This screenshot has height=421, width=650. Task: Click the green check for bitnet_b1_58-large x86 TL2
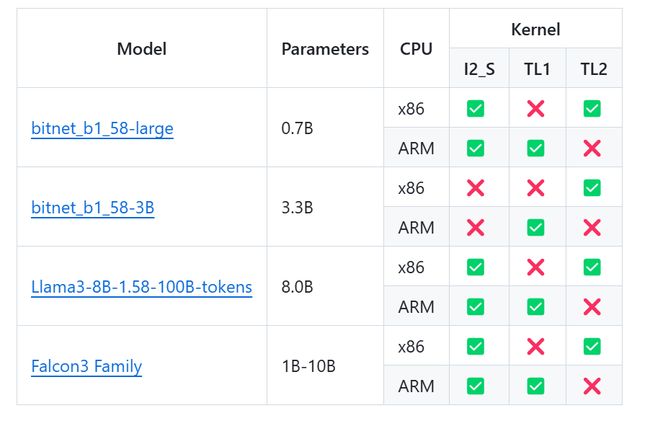(x=592, y=109)
